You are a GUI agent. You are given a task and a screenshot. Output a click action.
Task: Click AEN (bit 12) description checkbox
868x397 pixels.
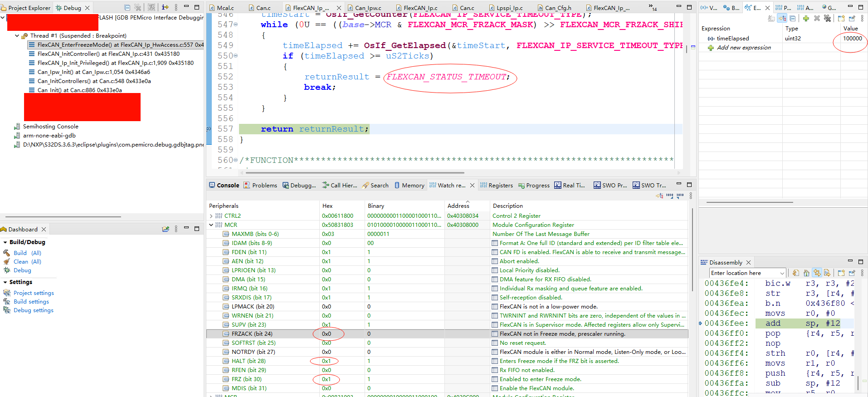pos(495,261)
